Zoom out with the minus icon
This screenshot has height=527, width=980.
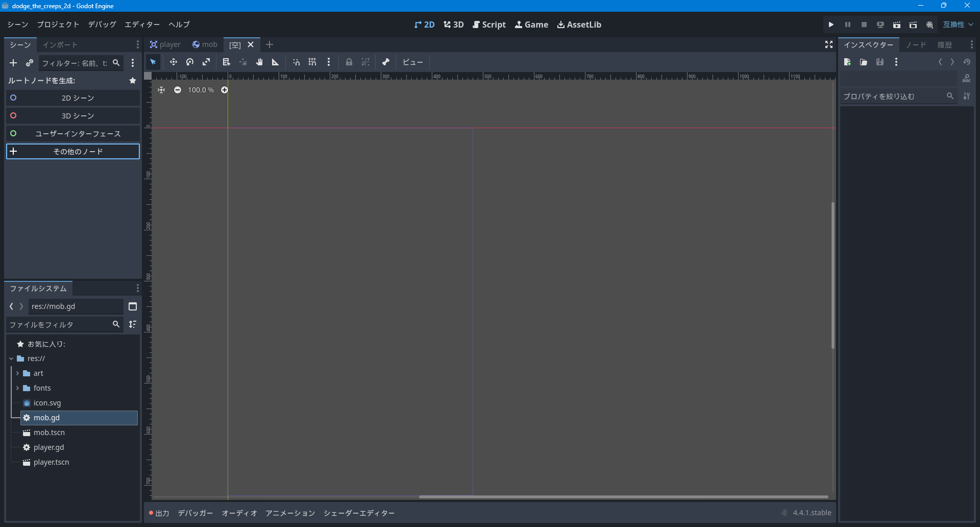point(178,90)
